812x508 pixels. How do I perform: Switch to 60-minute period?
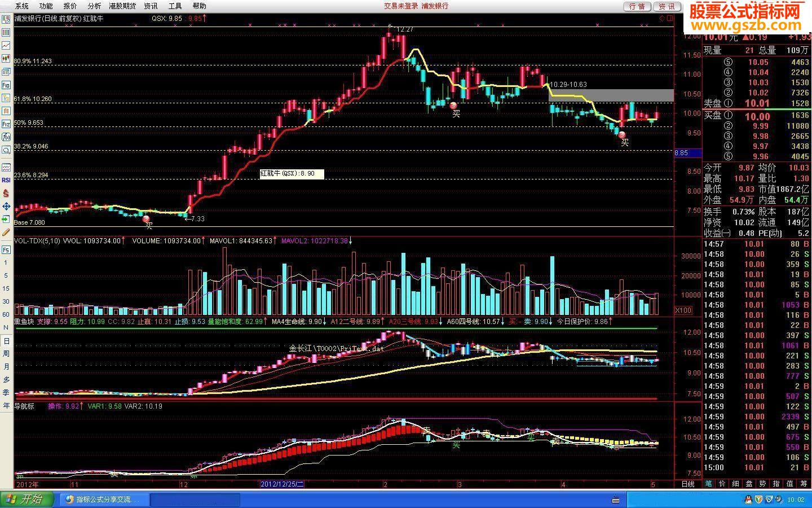[6, 314]
